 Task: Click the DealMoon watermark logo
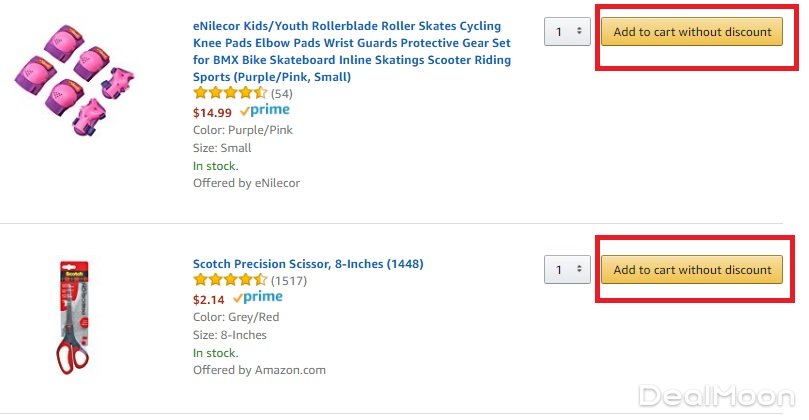pyautogui.click(x=717, y=397)
